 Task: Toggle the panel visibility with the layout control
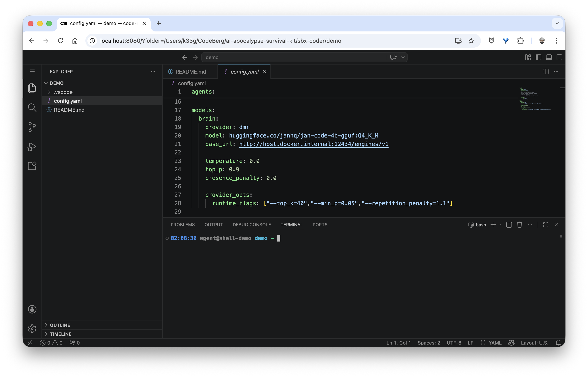tap(549, 57)
